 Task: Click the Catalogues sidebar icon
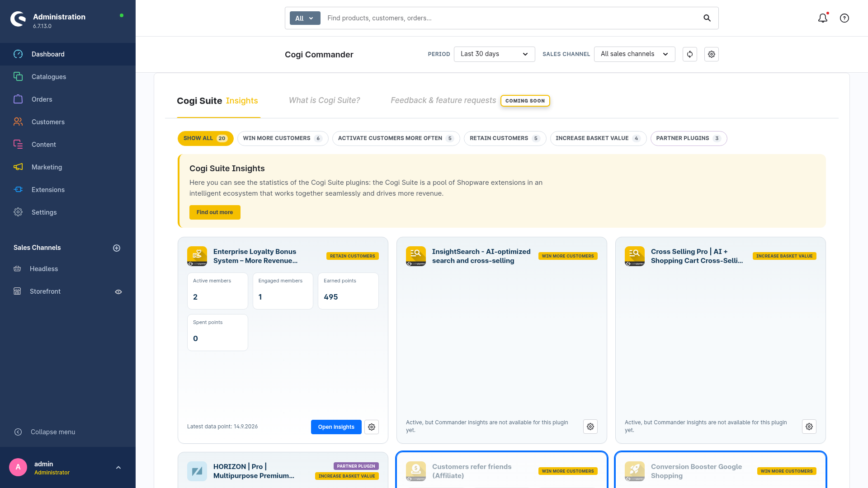(x=18, y=77)
